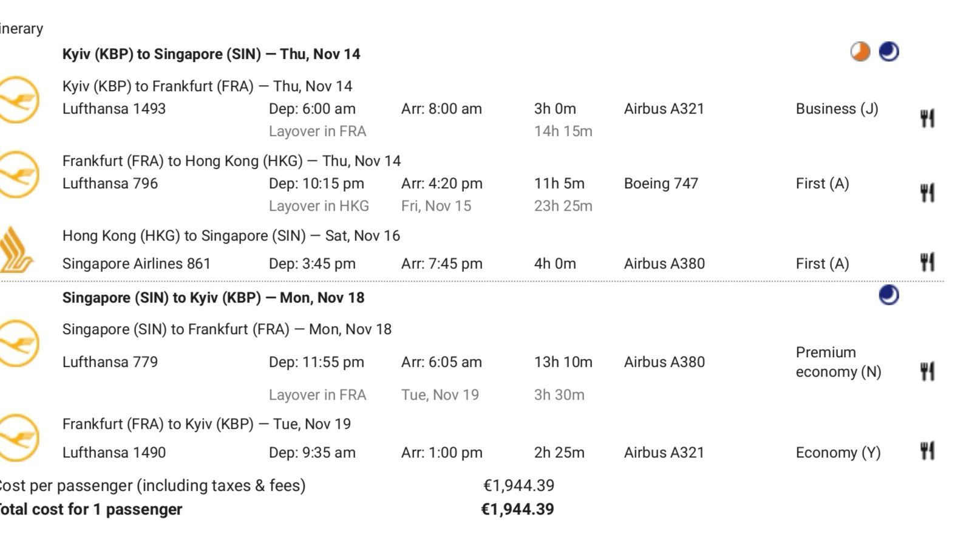Click the total cost €1,944.39 in bold
The image size is (980, 534).
(x=517, y=509)
